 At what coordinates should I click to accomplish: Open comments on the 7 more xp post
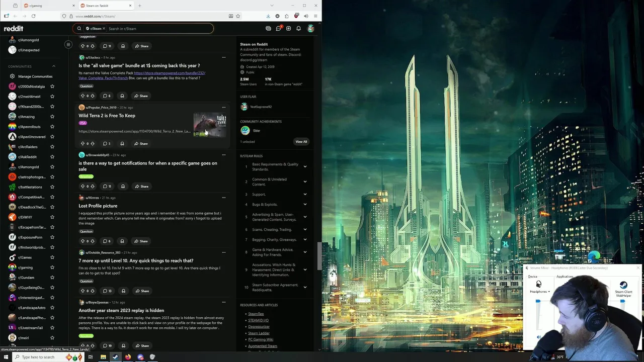tap(107, 291)
